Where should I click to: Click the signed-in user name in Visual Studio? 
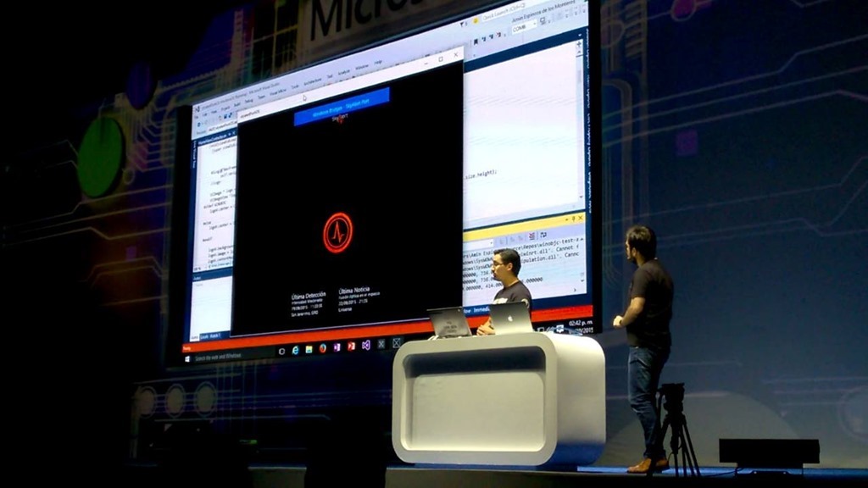point(542,12)
